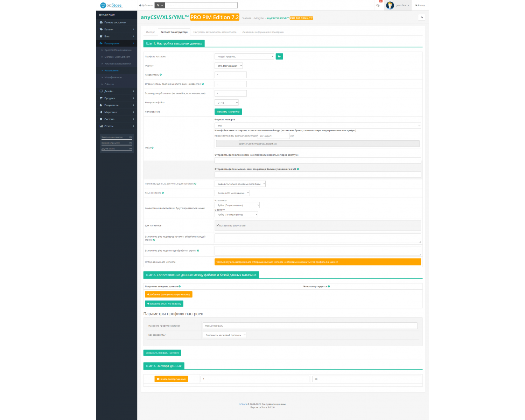This screenshot has width=525, height=420.
Task: Click the Система gear icon in sidebar
Action: coord(100,119)
